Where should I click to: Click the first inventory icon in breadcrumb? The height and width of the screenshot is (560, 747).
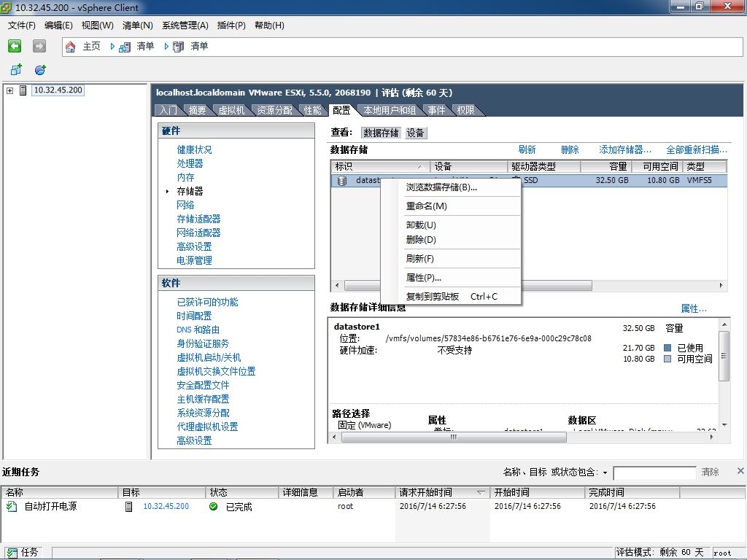[x=125, y=47]
